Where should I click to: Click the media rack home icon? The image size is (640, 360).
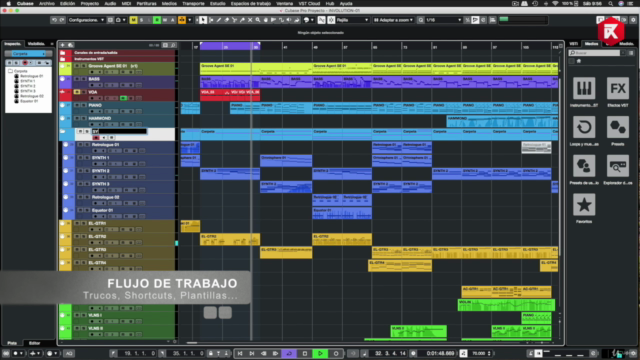[578, 61]
